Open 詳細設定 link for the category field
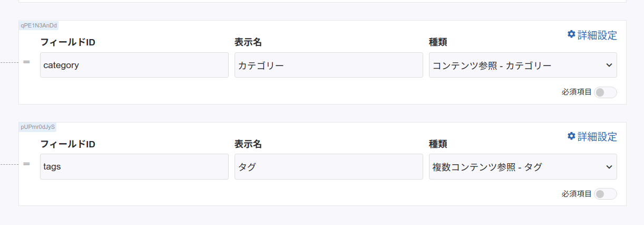644x225 pixels. point(597,35)
